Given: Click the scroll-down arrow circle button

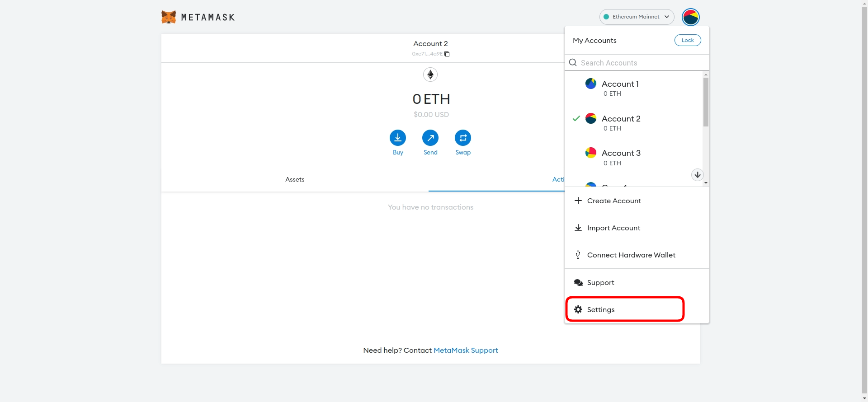Looking at the screenshot, I should pos(698,175).
